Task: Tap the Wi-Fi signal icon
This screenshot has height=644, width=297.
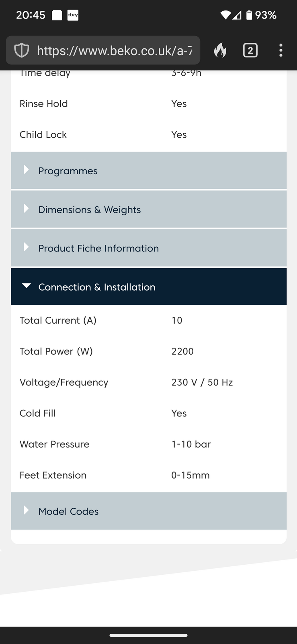Action: pyautogui.click(x=225, y=15)
